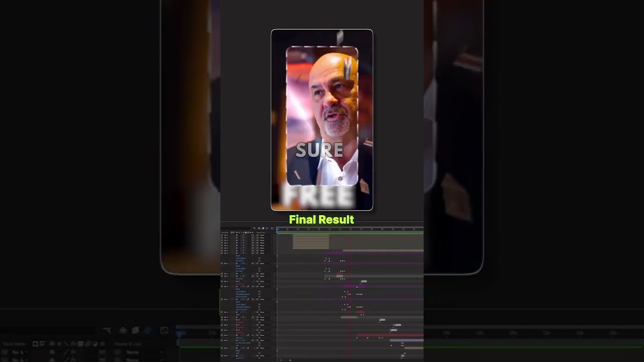Open the Graph Editor icon beside time ruler
644x362 pixels.
(272, 228)
